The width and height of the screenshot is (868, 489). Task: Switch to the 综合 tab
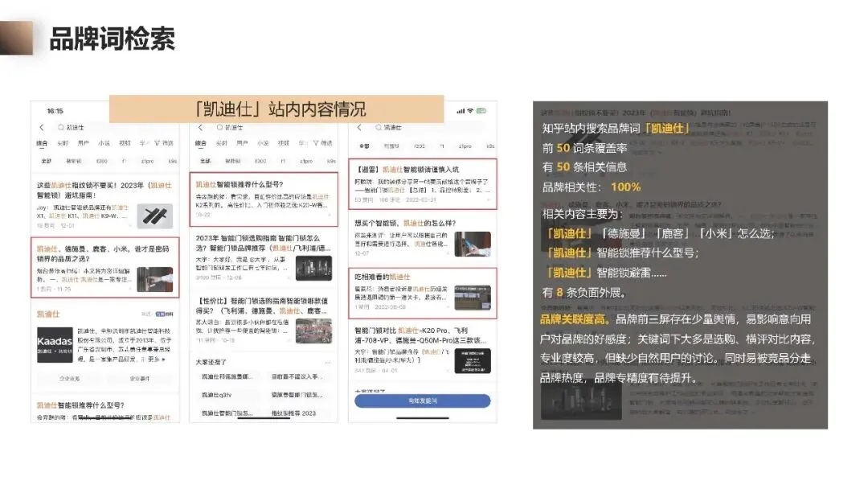click(43, 143)
